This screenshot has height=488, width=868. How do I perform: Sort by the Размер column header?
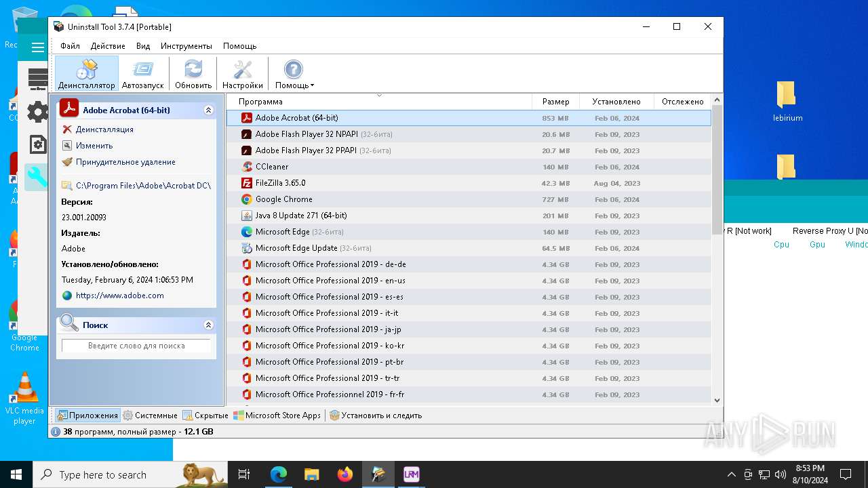coord(555,102)
